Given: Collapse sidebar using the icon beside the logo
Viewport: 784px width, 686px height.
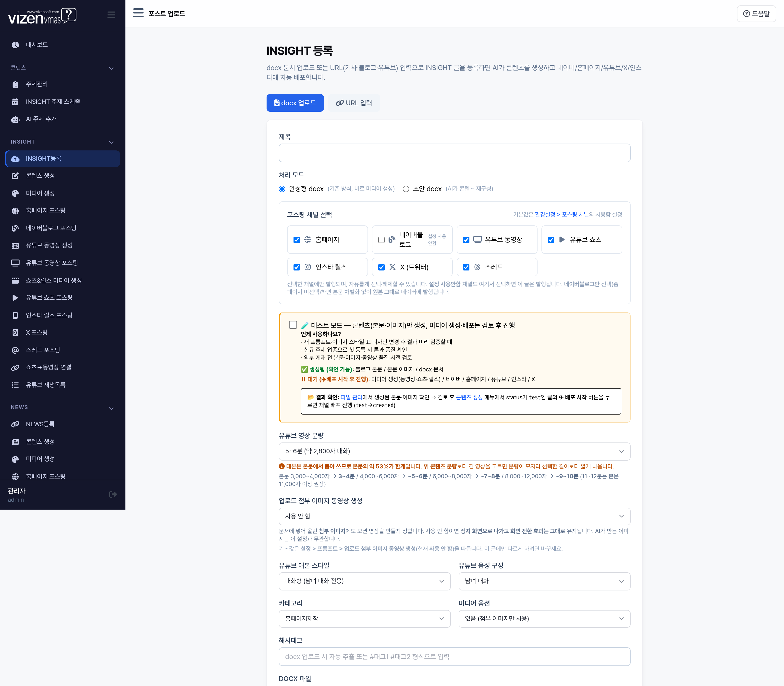Looking at the screenshot, I should pos(111,15).
